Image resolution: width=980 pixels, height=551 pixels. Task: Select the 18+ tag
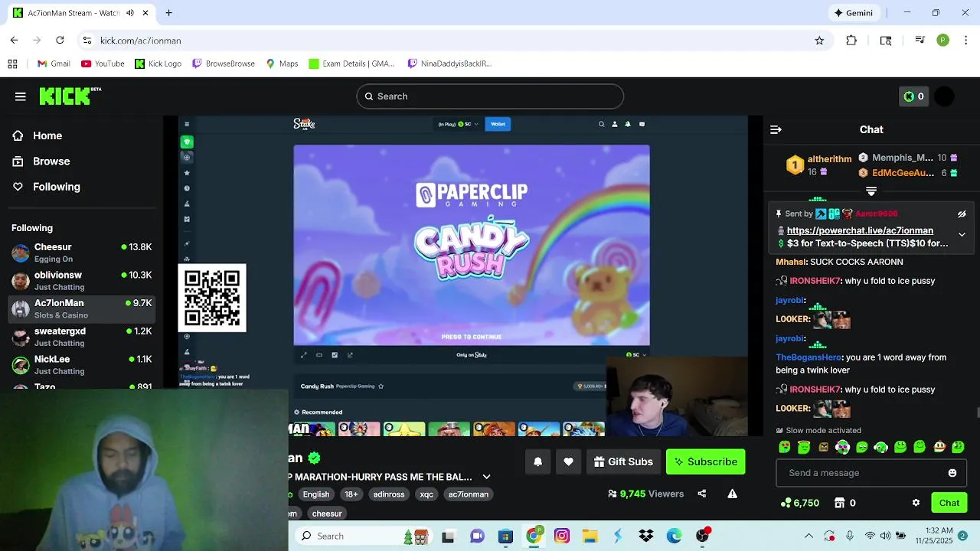[351, 494]
